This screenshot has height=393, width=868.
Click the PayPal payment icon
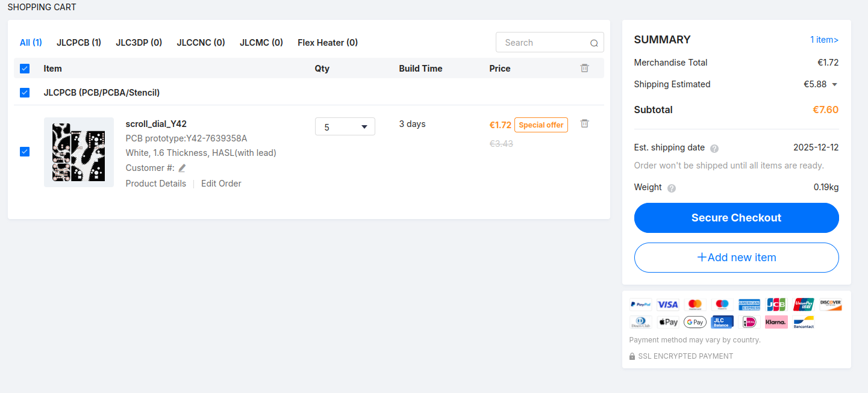tap(640, 305)
